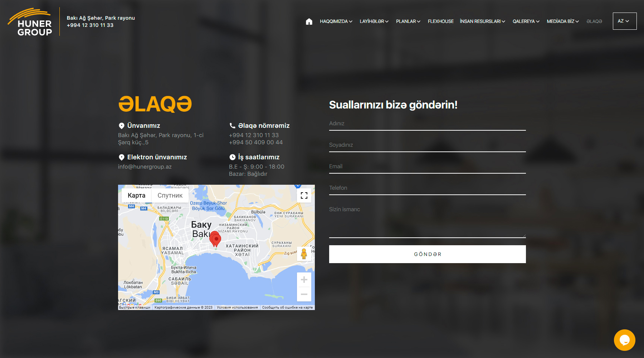Viewport: 644px width, 358px height.
Task: Open the chat bubble widget
Action: tap(624, 340)
